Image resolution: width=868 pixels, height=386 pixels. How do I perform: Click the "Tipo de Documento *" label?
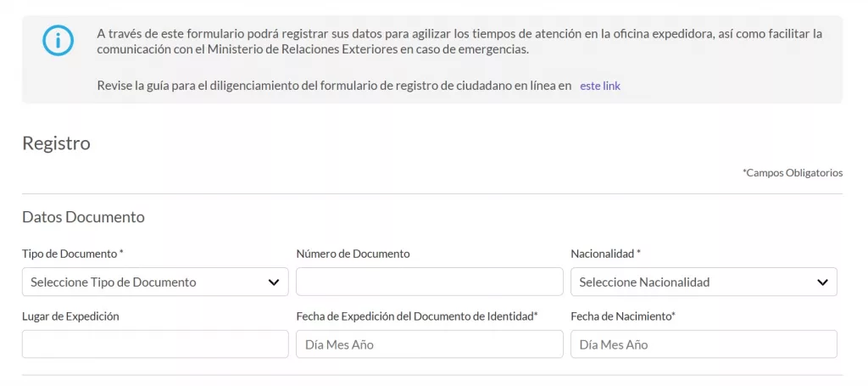73,254
